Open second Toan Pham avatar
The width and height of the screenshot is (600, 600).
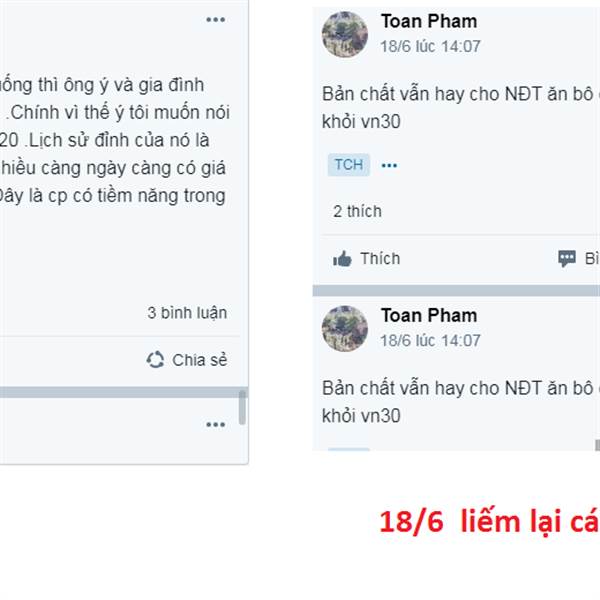point(345,328)
